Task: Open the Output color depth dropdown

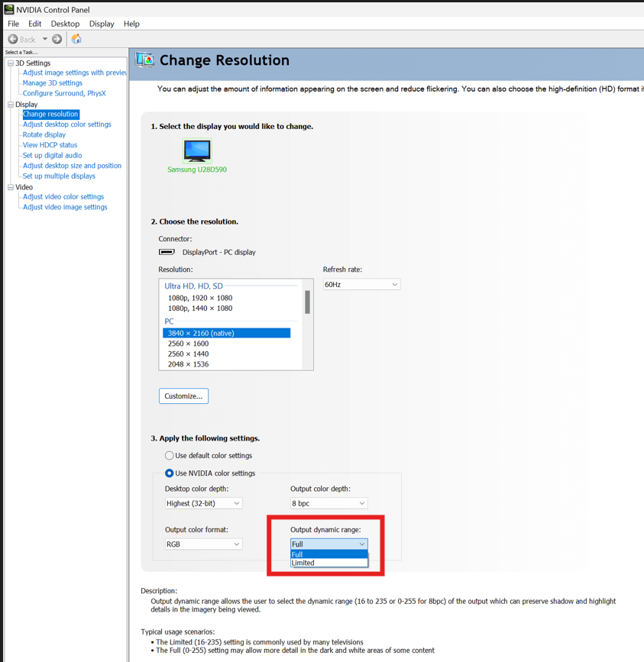Action: (329, 503)
